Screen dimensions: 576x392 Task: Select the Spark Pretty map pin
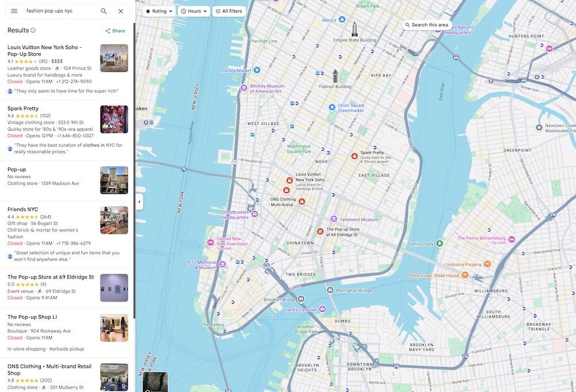click(x=355, y=155)
